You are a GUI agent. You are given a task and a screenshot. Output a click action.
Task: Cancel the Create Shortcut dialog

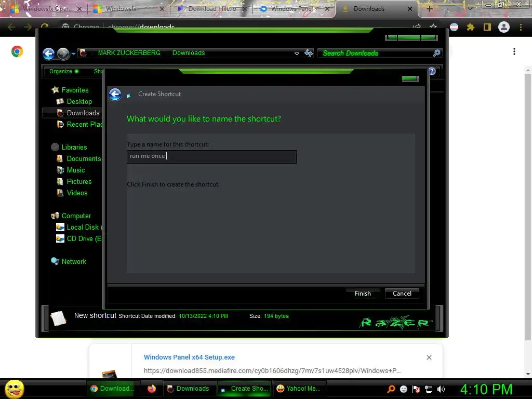402,294
